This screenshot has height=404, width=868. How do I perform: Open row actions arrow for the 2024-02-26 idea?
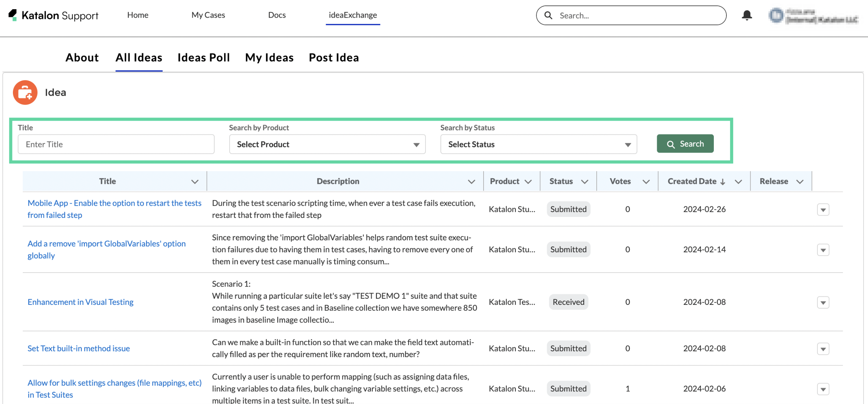click(x=823, y=210)
